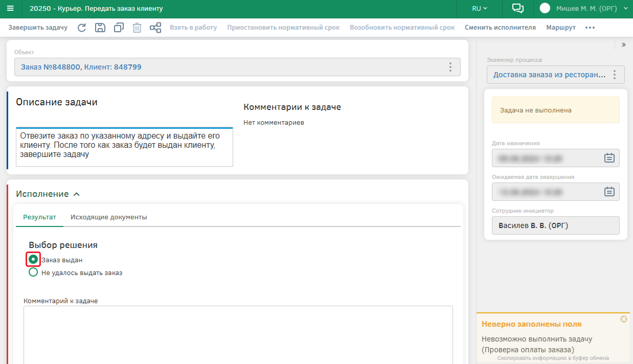Click the Завершить задачу button

coord(38,28)
